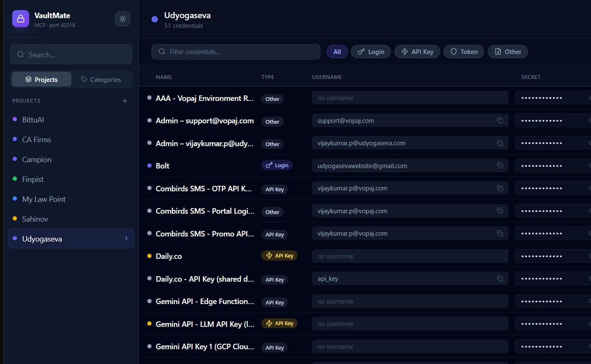Add a new project with plus icon
Image resolution: width=591 pixels, height=364 pixels.
(125, 101)
